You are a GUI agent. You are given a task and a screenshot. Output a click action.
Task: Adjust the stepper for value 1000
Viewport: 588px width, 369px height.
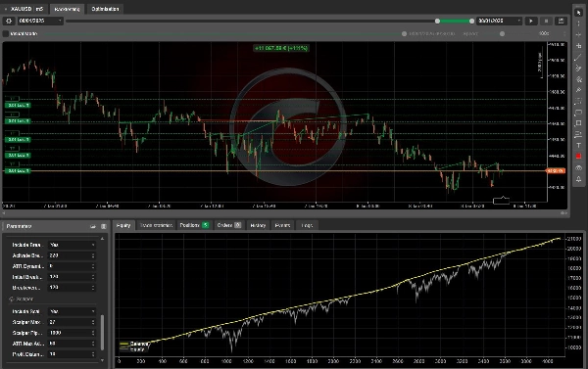point(93,333)
